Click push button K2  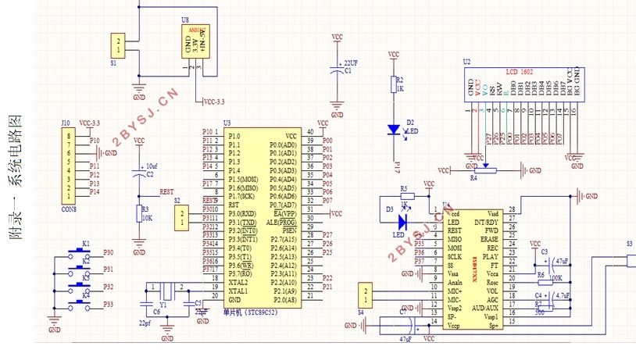click(x=79, y=271)
